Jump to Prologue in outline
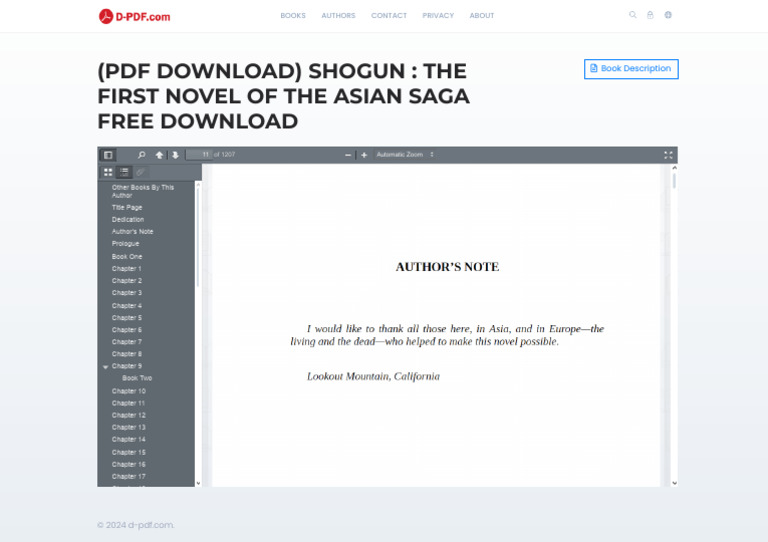 tap(125, 243)
